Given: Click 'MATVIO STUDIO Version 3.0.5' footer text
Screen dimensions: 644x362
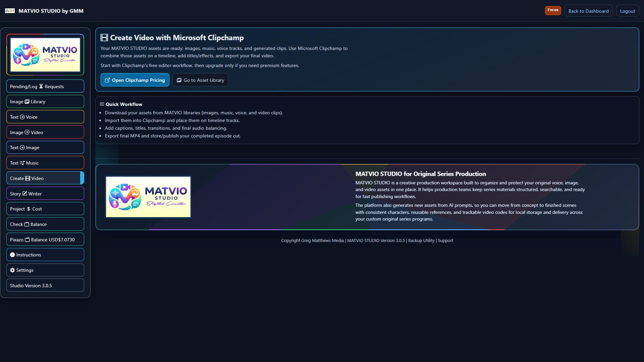Looking at the screenshot, I should click(376, 240).
